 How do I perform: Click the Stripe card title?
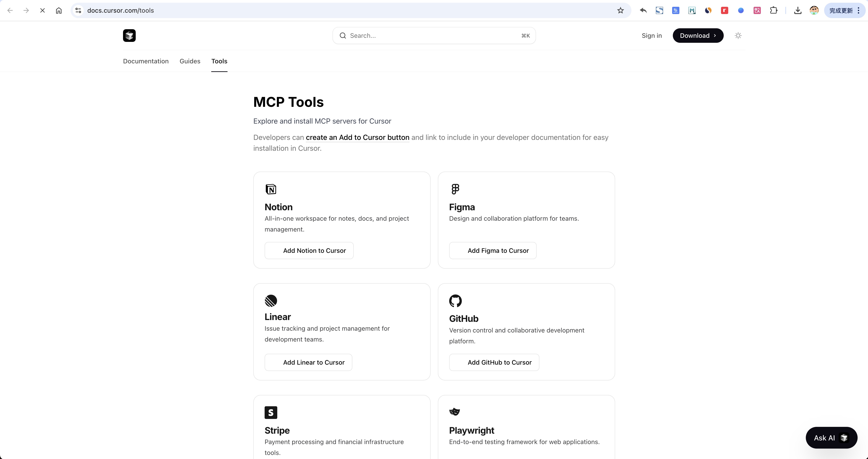pos(277,430)
